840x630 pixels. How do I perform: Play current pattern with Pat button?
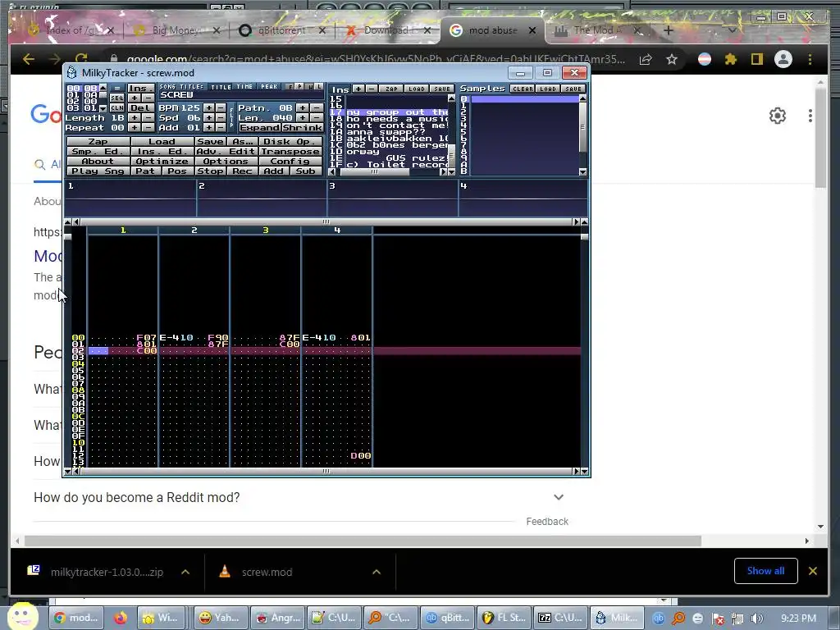tap(144, 171)
